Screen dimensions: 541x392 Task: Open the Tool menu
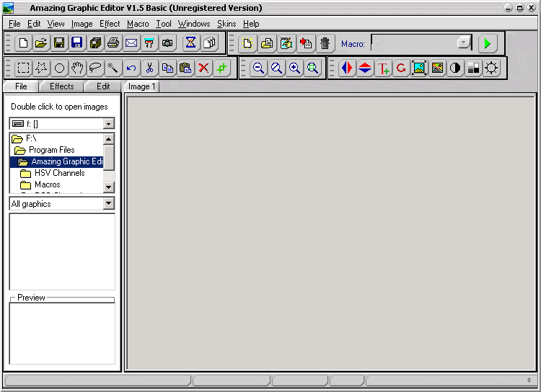[164, 24]
